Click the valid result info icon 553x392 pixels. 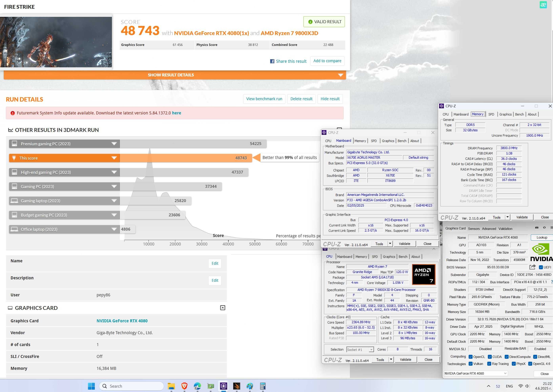[x=310, y=22]
